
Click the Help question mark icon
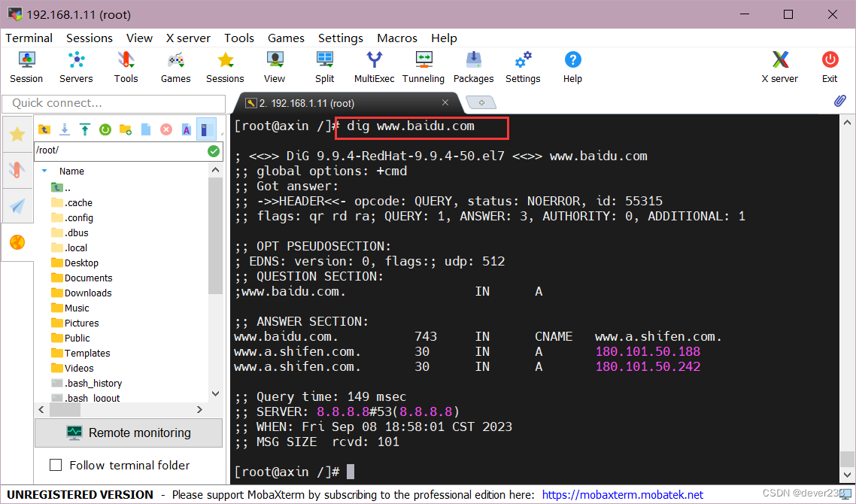click(x=572, y=67)
